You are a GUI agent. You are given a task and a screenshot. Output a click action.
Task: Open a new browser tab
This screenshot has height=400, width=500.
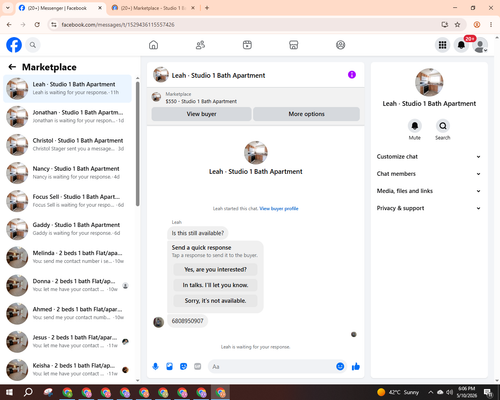coord(207,8)
